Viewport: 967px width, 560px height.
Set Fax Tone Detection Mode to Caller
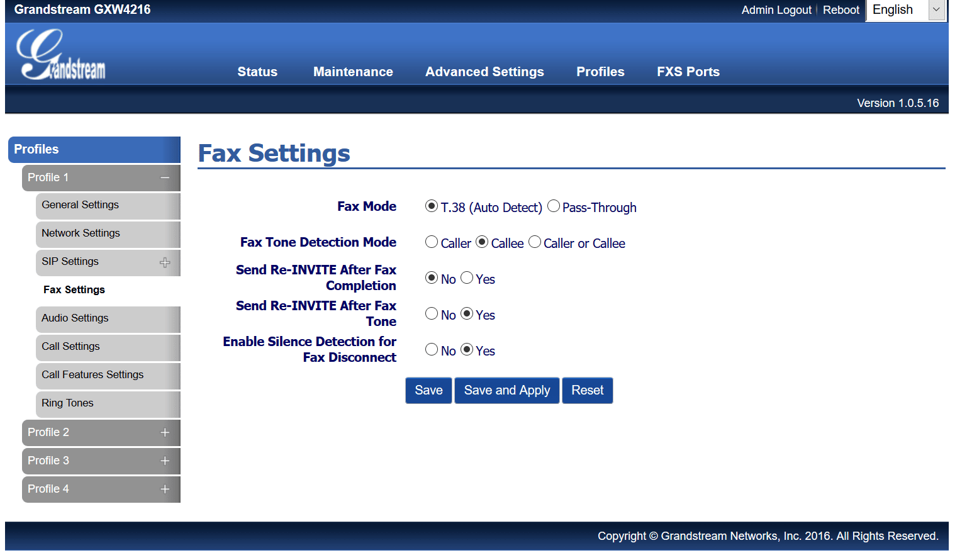432,242
